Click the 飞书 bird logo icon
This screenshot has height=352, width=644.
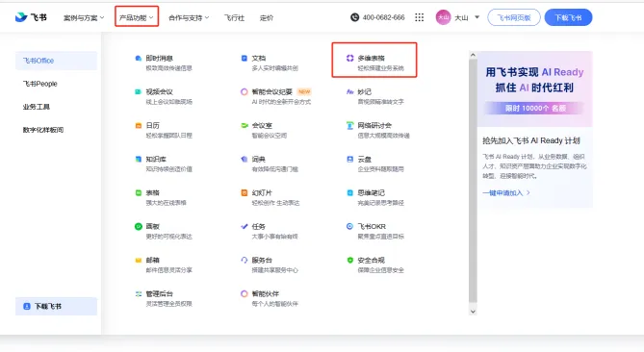(x=21, y=17)
